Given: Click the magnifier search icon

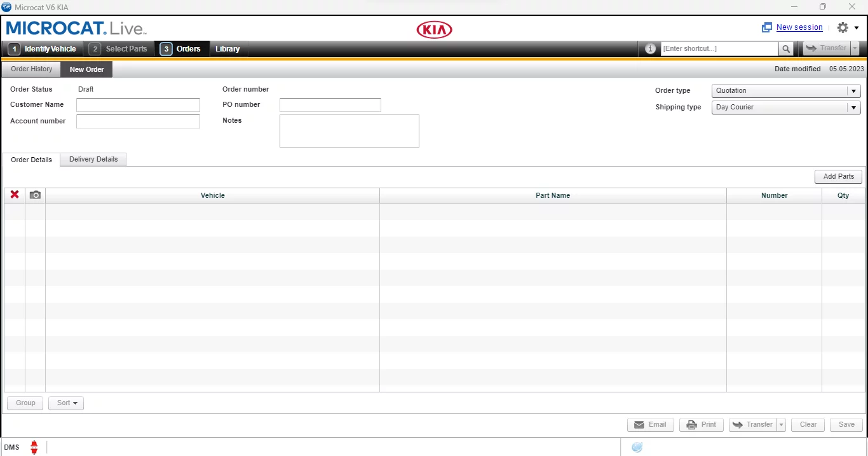Looking at the screenshot, I should (x=786, y=49).
